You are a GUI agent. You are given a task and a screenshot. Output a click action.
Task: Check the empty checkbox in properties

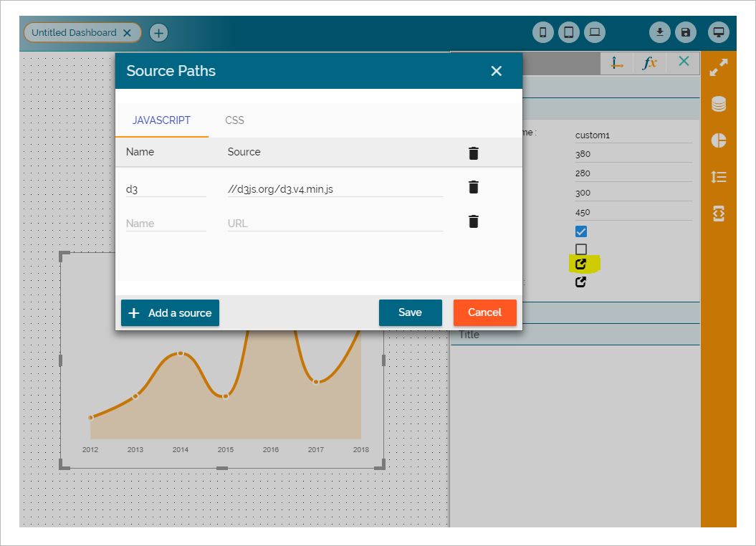tap(581, 249)
